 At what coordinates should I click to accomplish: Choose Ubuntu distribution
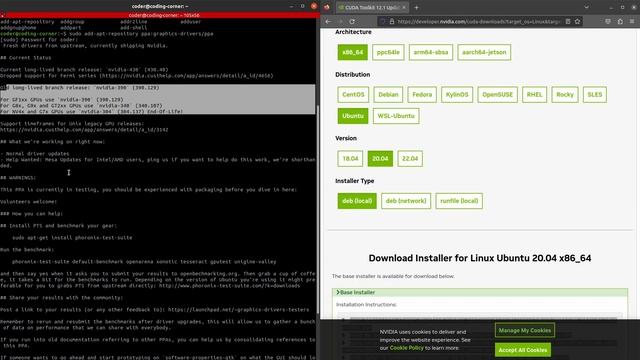pyautogui.click(x=353, y=116)
